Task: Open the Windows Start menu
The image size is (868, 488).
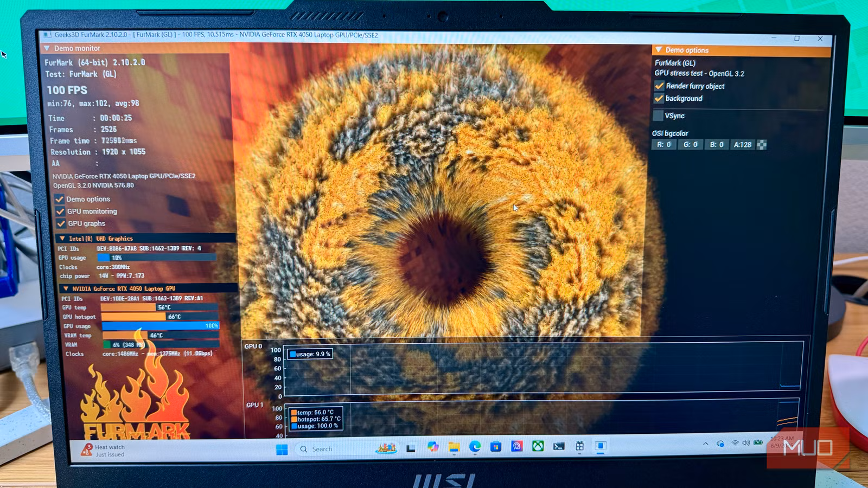Action: [x=282, y=450]
